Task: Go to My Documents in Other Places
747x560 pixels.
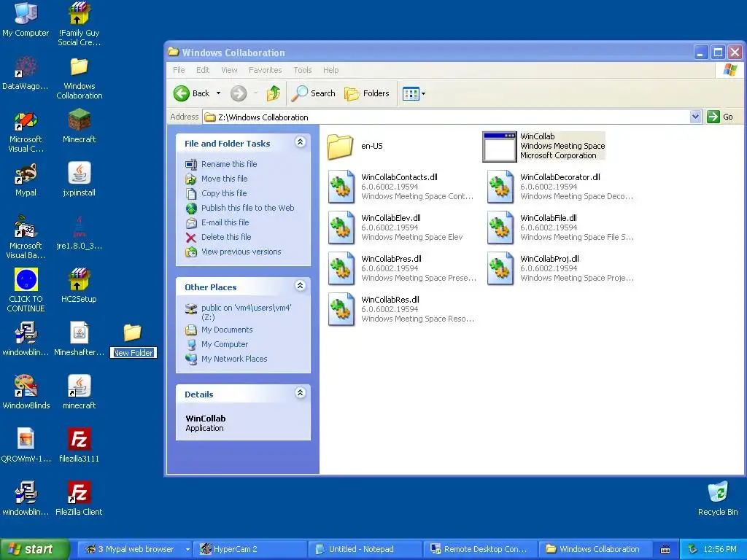Action: [227, 330]
